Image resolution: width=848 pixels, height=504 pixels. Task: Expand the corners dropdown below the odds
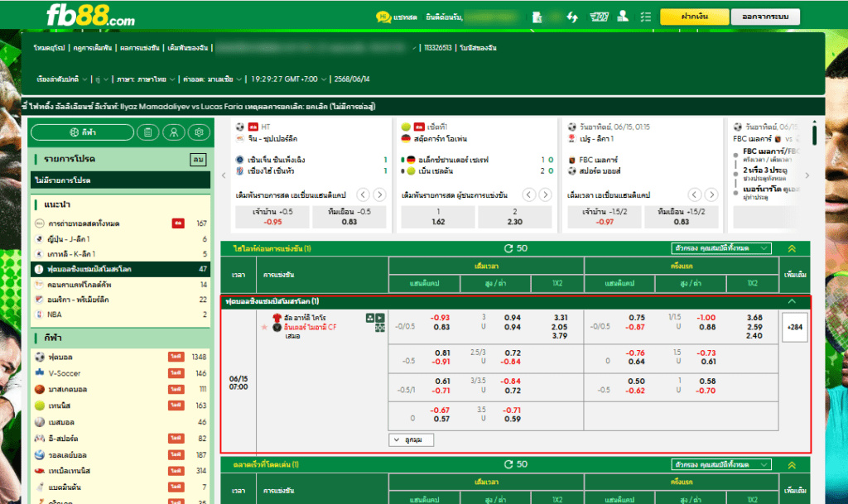tap(411, 439)
